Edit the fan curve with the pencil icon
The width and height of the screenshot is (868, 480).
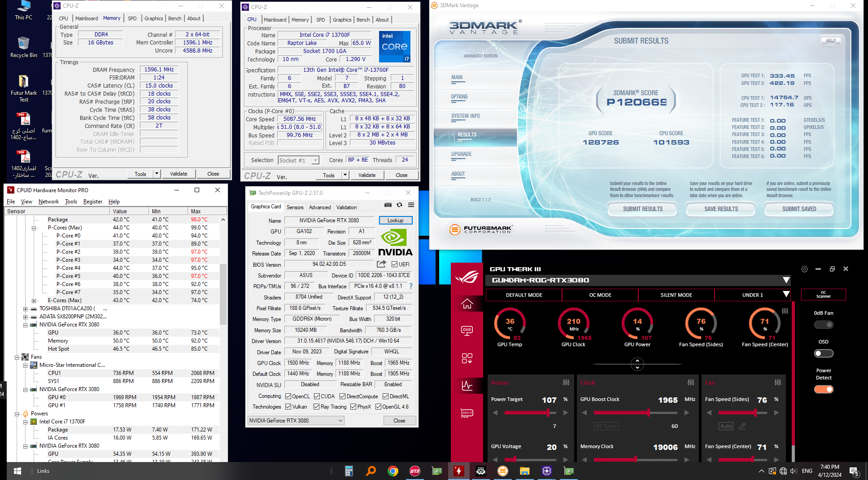[x=742, y=426]
